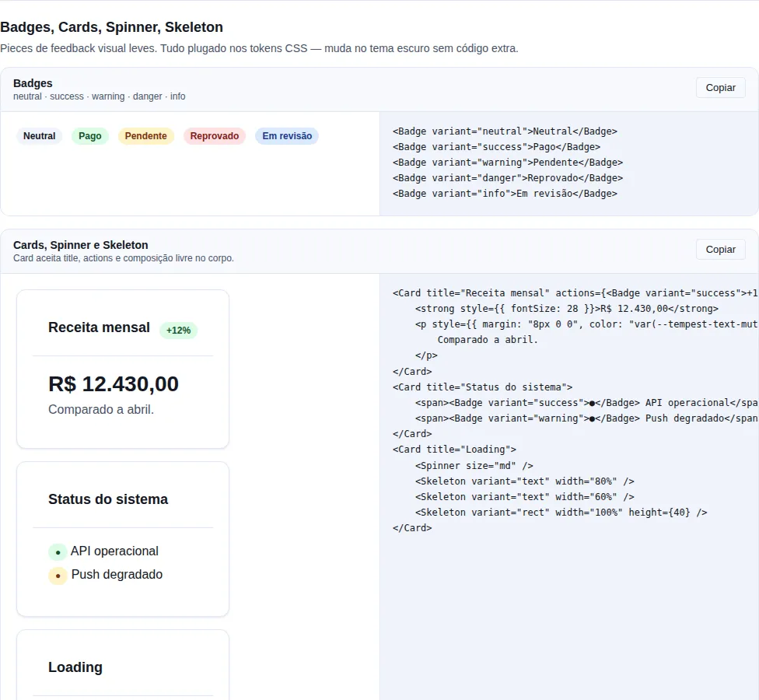Click Copiar in Cards, Spinner e Skeleton header
This screenshot has width=759, height=700.
(x=720, y=250)
